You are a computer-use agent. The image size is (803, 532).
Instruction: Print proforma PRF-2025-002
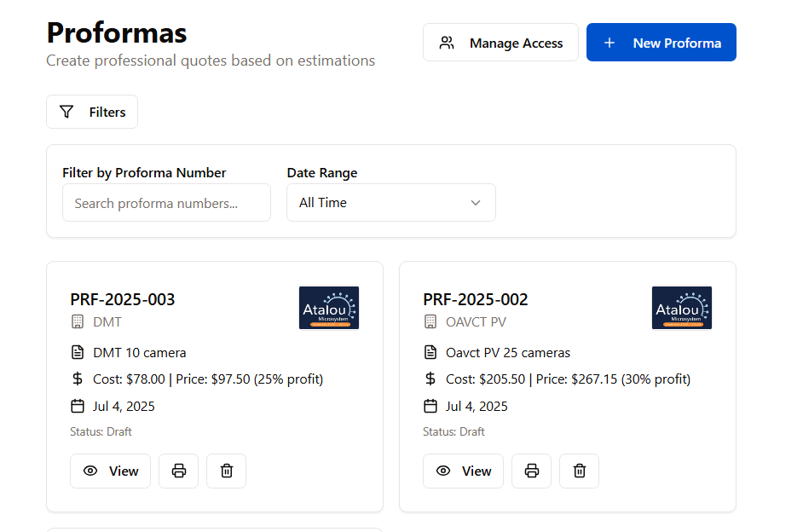(x=532, y=471)
